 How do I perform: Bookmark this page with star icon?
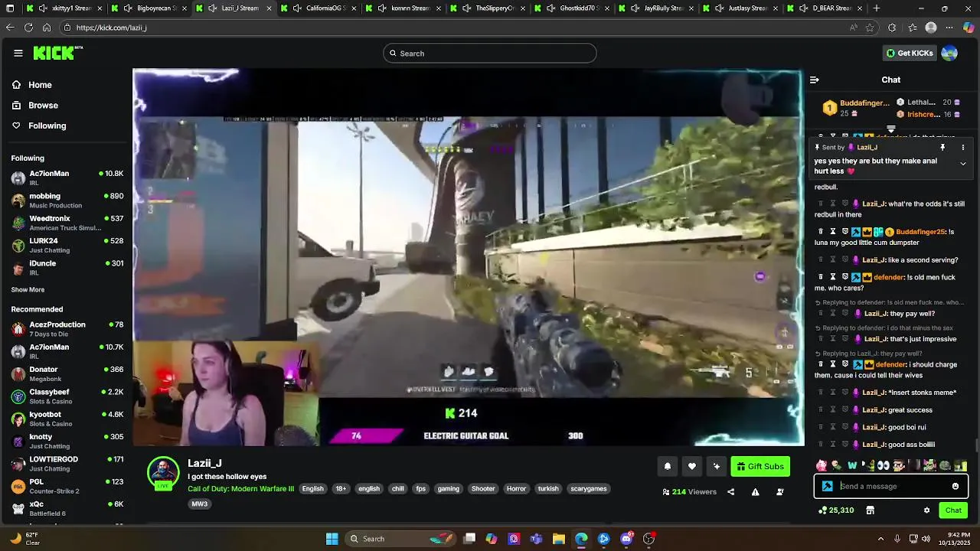[870, 28]
